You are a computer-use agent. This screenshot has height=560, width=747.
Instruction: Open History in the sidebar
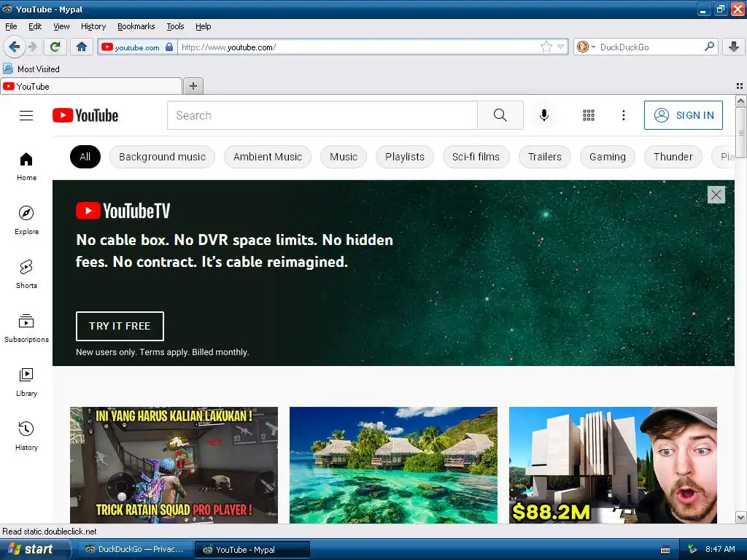click(26, 436)
